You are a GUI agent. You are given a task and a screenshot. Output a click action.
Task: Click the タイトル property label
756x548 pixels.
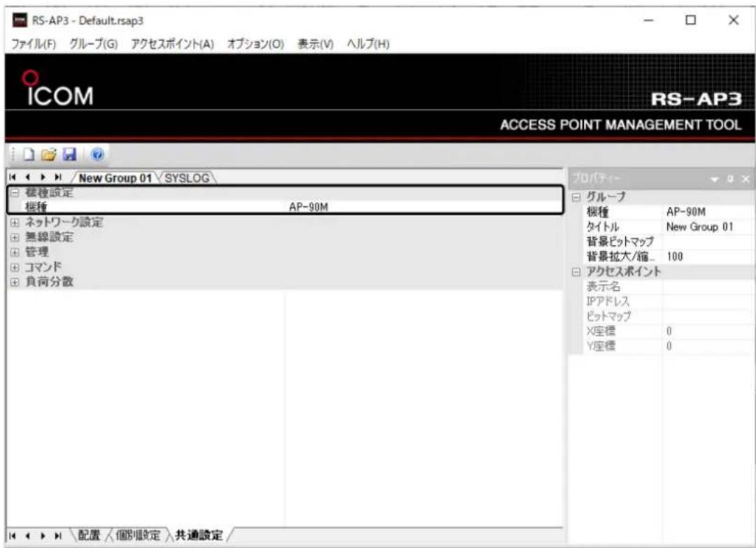603,226
